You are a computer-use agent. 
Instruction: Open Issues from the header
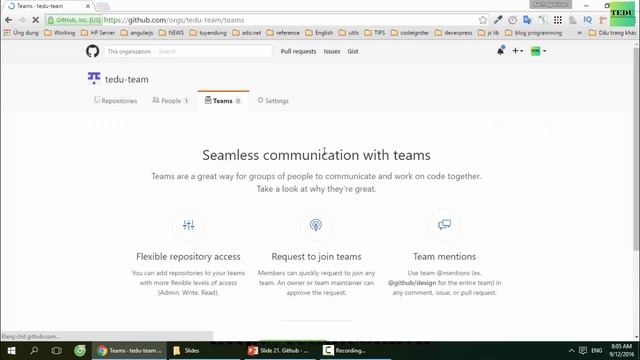click(x=332, y=51)
